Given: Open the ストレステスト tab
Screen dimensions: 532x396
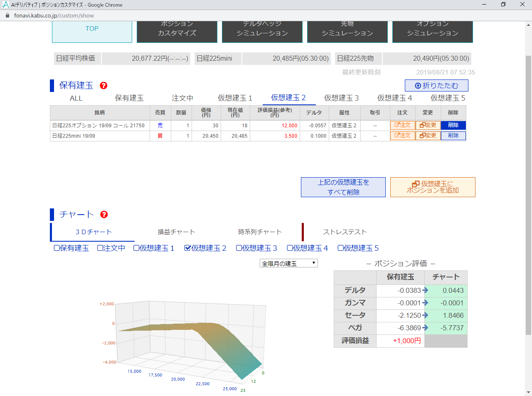Looking at the screenshot, I should [x=345, y=232].
